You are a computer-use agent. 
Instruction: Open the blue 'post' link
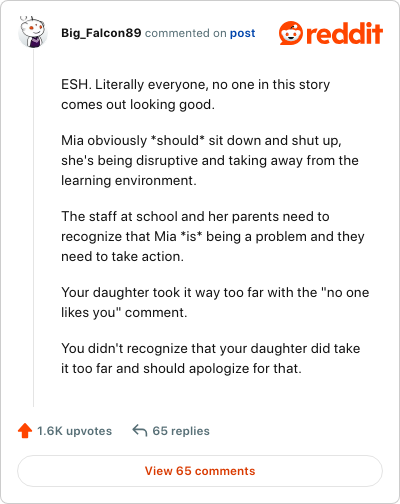click(242, 33)
